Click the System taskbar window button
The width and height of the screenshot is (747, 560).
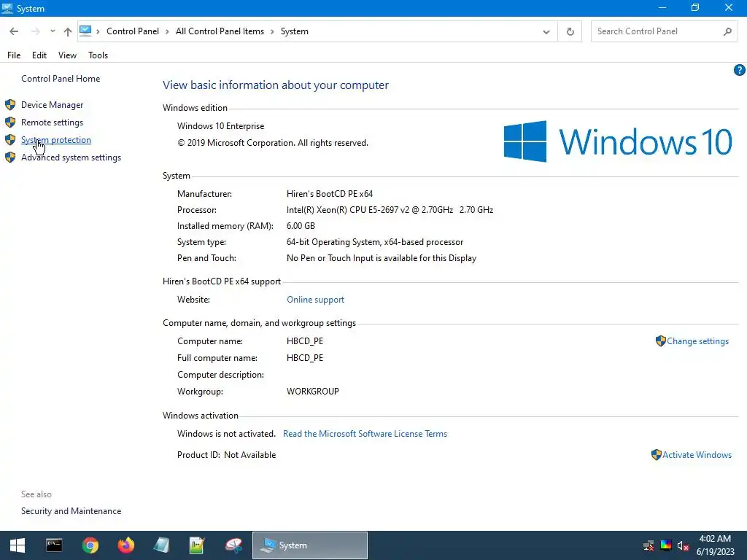[309, 545]
